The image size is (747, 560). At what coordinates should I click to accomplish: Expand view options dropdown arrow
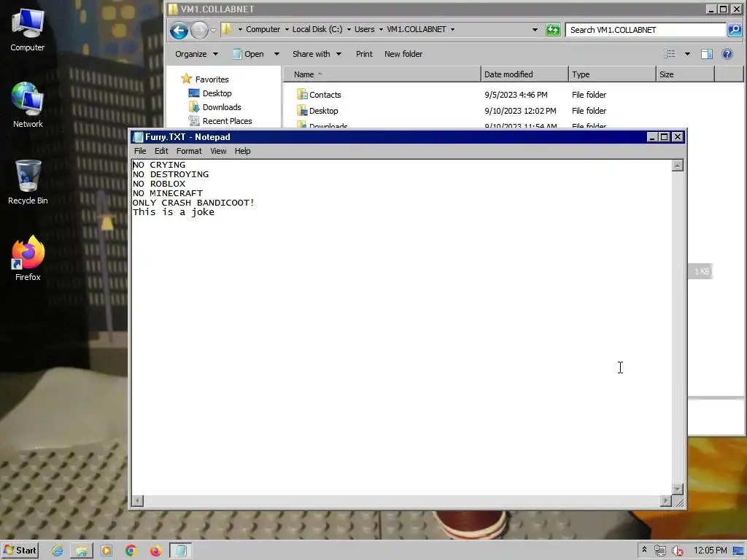click(687, 54)
